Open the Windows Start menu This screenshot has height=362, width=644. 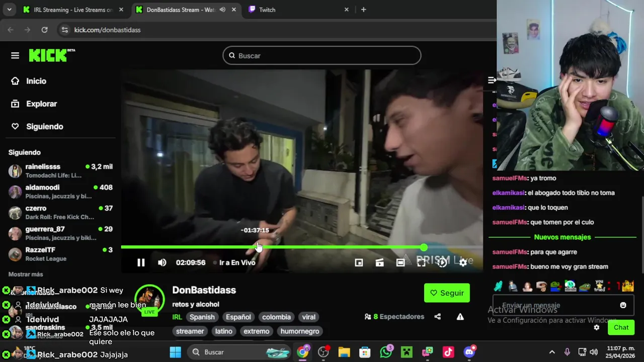(x=176, y=352)
